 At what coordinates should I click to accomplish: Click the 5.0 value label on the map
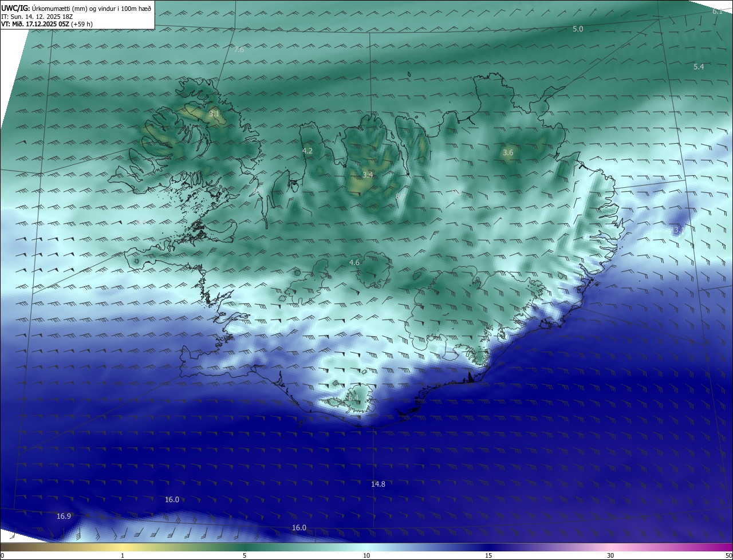[578, 29]
